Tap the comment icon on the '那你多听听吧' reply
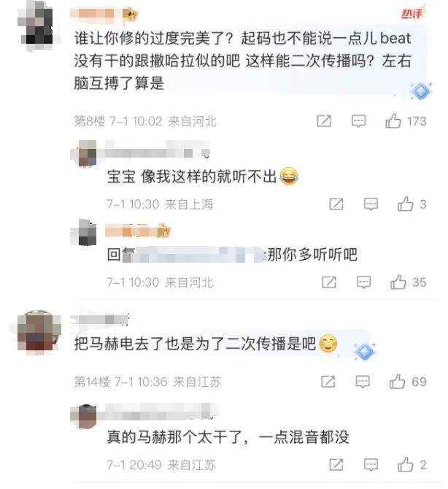Image resolution: width=448 pixels, height=489 pixels. click(363, 282)
